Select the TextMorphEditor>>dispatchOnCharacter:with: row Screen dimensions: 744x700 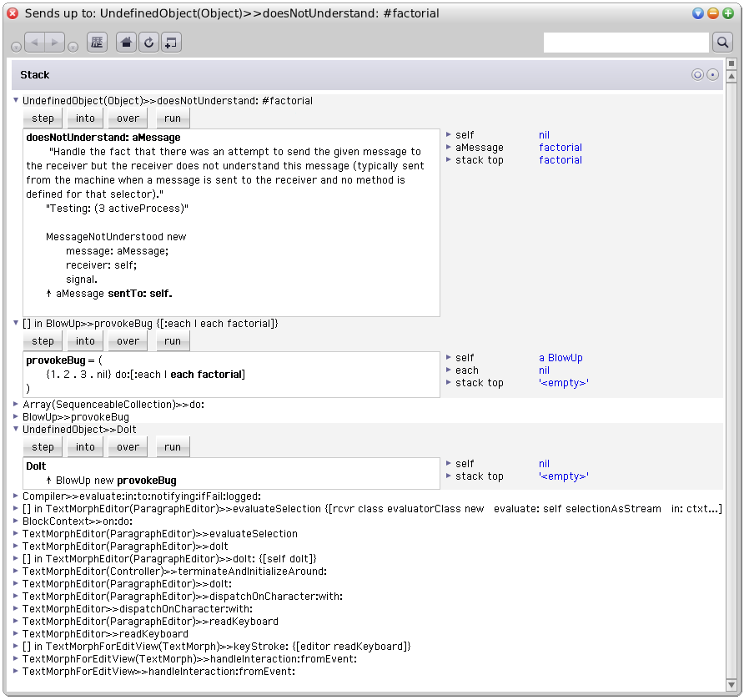click(x=138, y=608)
